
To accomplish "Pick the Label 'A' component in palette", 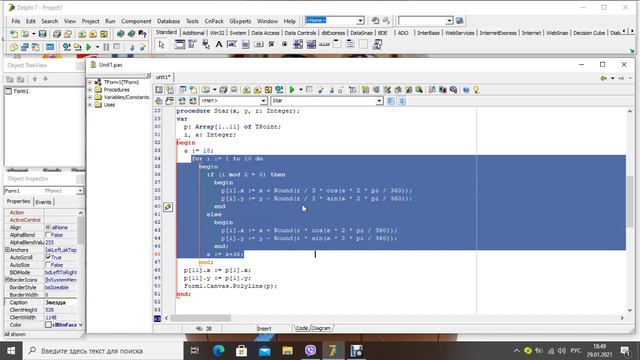I will click(x=219, y=44).
